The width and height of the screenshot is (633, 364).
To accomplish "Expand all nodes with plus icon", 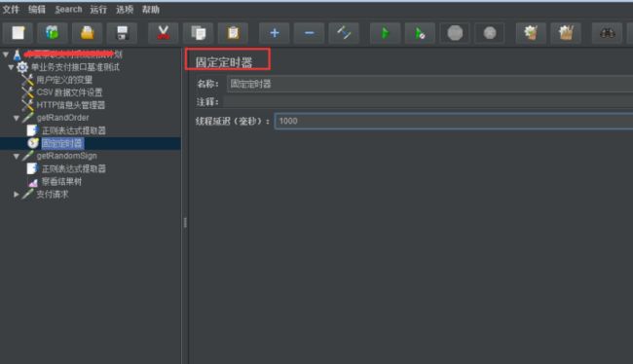I will 275,33.
